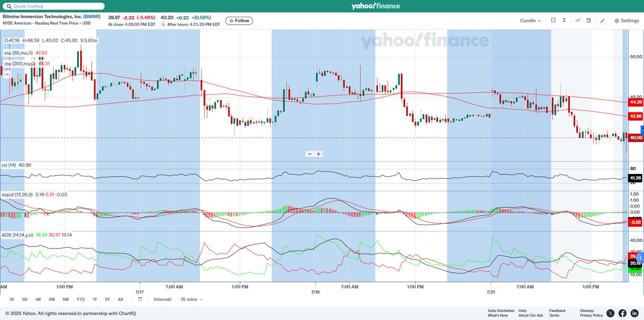
Task: Select the 5Y range
Action: pyautogui.click(x=107, y=299)
